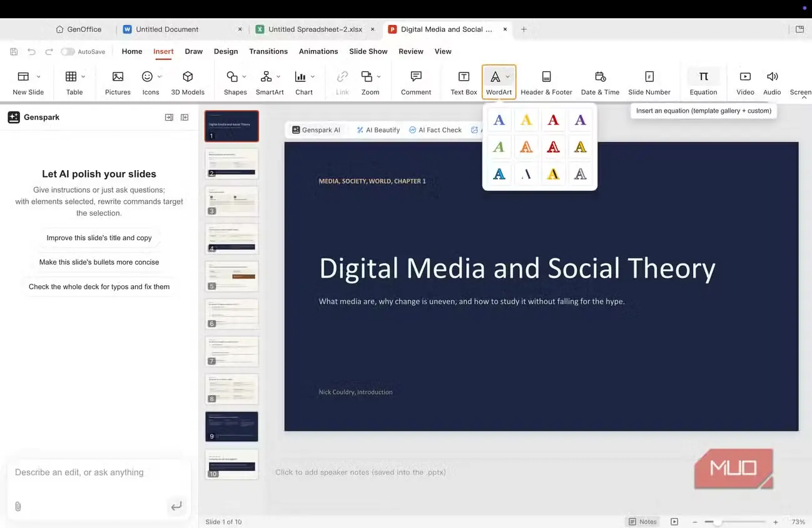
Task: Insert a Video
Action: point(745,83)
